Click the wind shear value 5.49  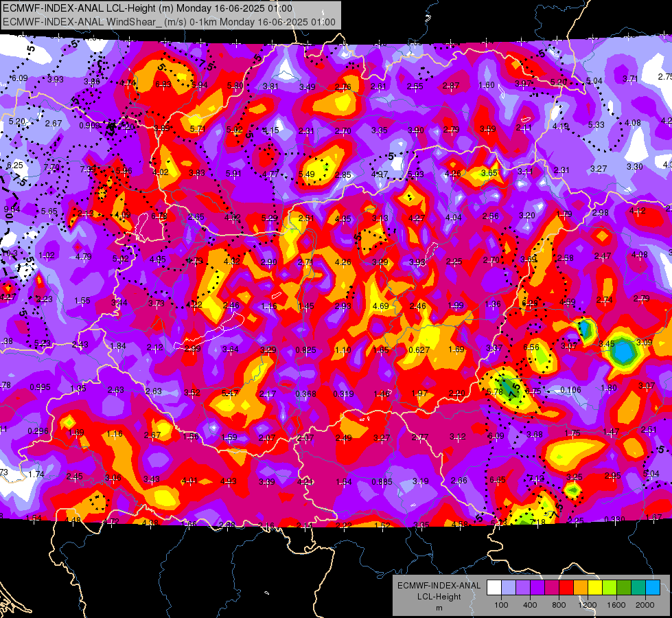pos(306,174)
